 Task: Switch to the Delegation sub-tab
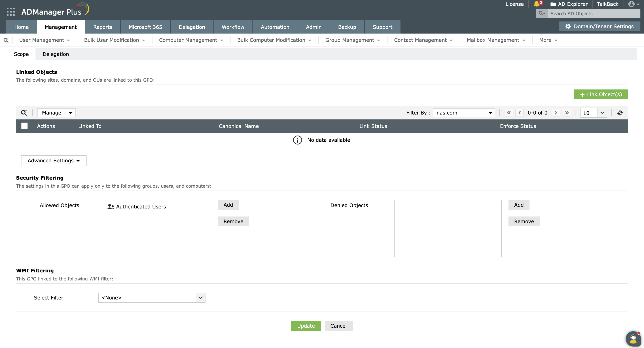[x=55, y=54]
